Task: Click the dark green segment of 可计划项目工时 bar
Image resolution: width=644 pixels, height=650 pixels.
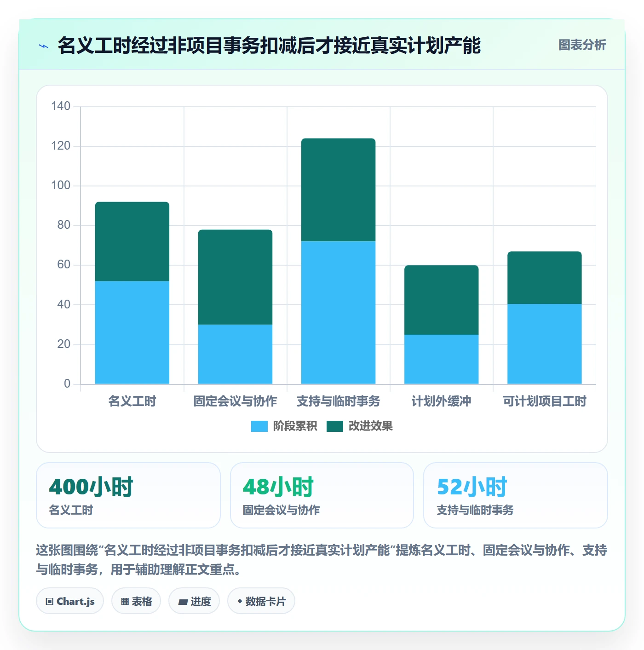Action: click(544, 278)
